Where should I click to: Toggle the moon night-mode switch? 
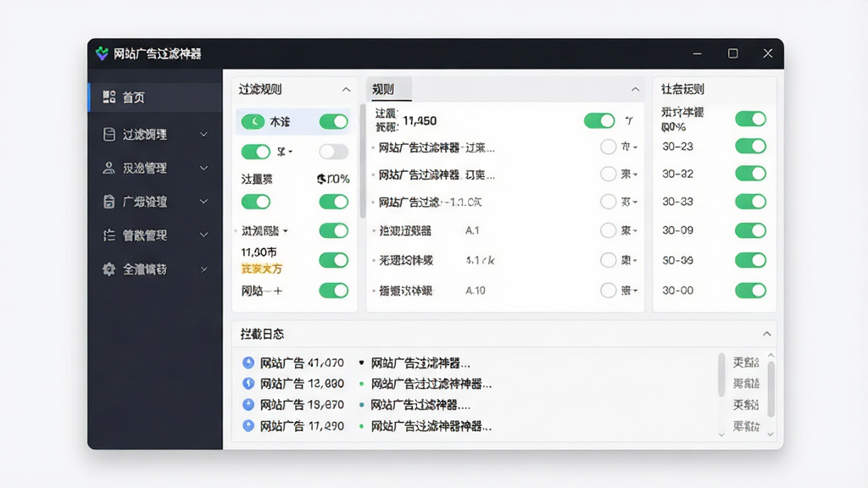[x=253, y=122]
